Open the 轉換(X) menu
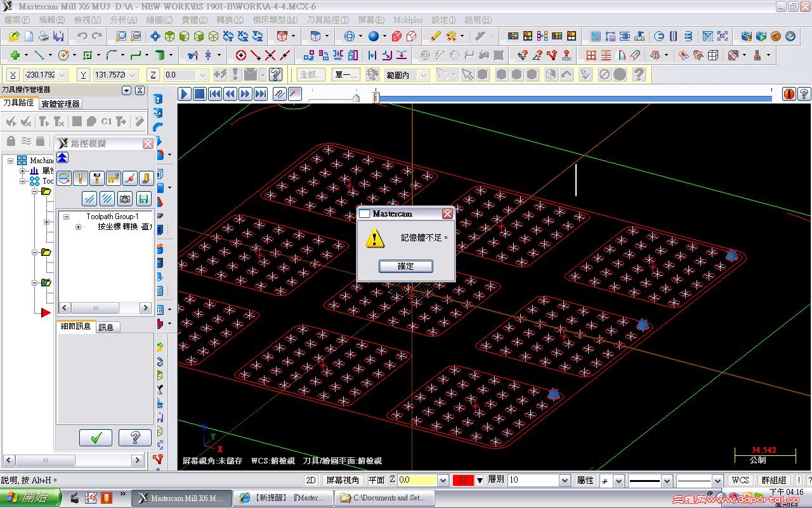812x508 pixels. pos(230,20)
